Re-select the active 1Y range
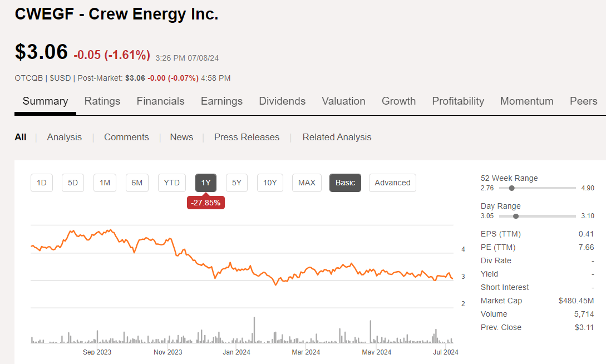Screen dimensions: 606x364 pos(205,183)
